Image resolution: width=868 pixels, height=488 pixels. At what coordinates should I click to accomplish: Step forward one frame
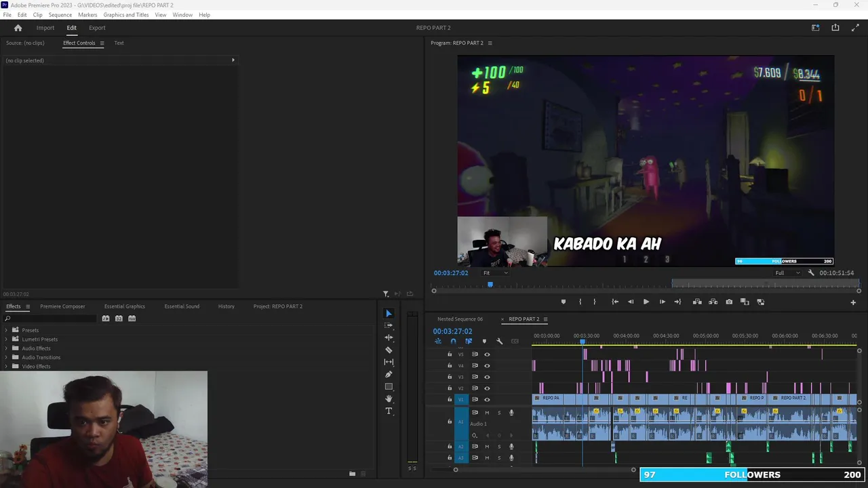(662, 302)
